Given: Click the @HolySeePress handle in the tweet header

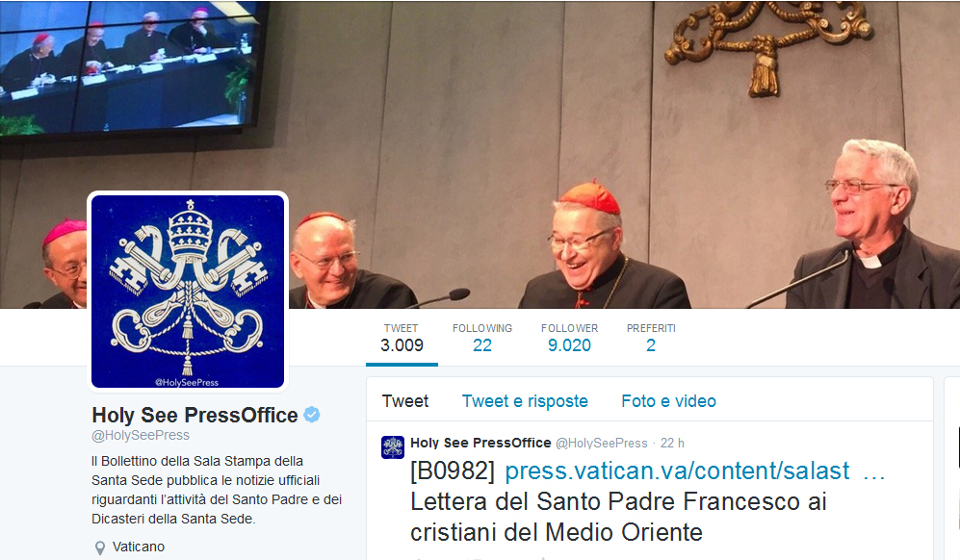Looking at the screenshot, I should 601,443.
